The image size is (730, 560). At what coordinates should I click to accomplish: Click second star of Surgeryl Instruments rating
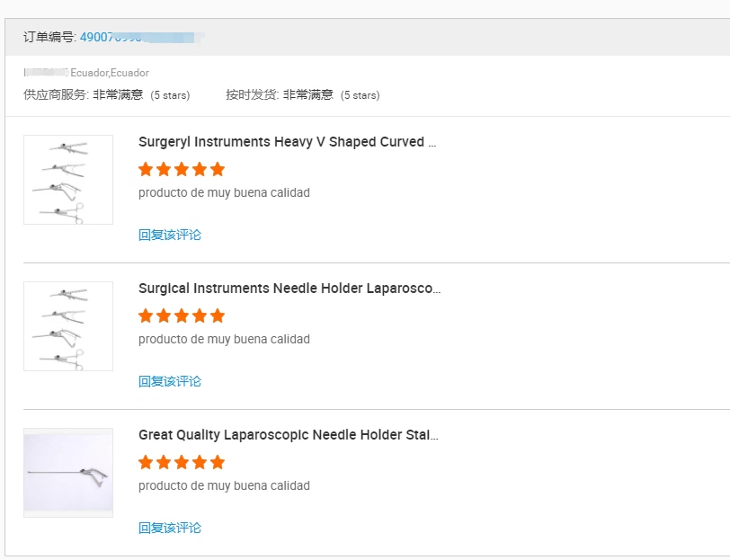pyautogui.click(x=164, y=169)
